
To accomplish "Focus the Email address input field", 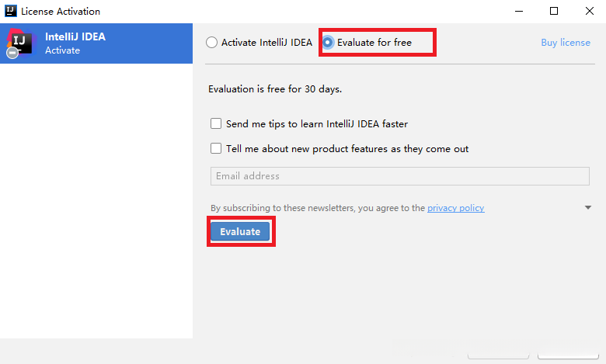I will pyautogui.click(x=399, y=176).
